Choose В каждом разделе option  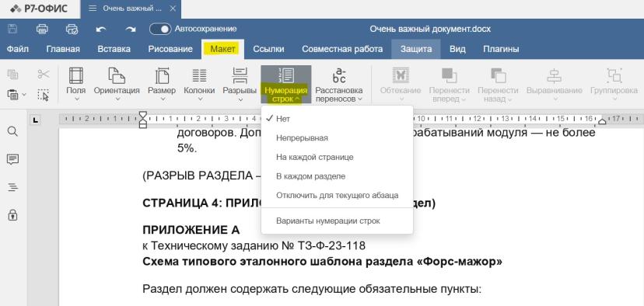pyautogui.click(x=337, y=176)
